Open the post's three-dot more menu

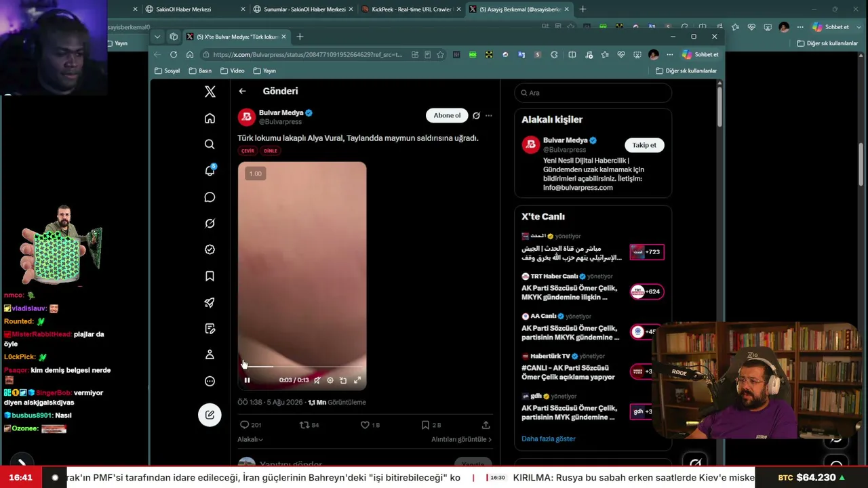pyautogui.click(x=488, y=116)
